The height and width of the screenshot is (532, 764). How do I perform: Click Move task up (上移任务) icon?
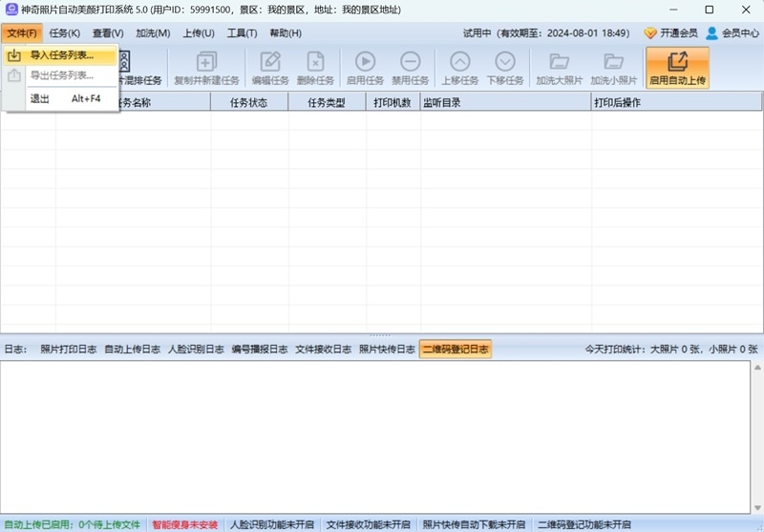[460, 61]
